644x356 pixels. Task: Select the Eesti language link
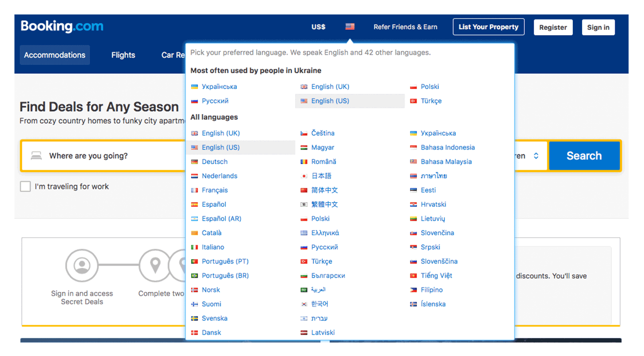(x=429, y=190)
